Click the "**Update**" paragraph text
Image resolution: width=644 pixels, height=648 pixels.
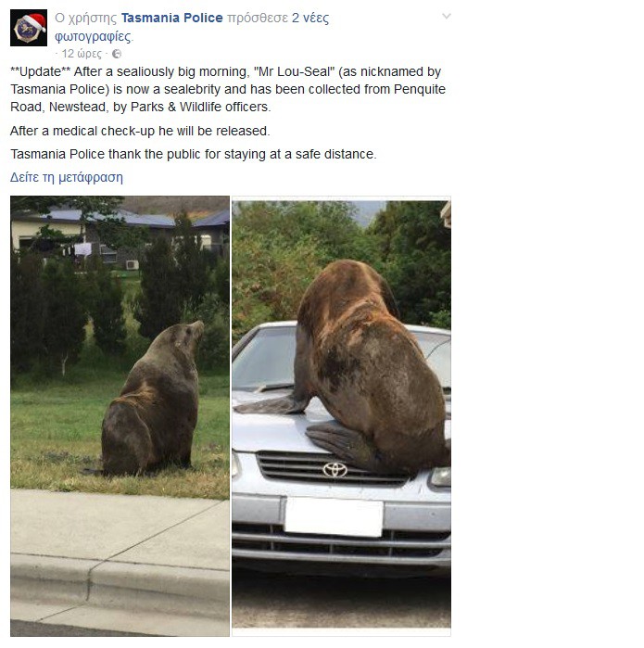pos(228,89)
